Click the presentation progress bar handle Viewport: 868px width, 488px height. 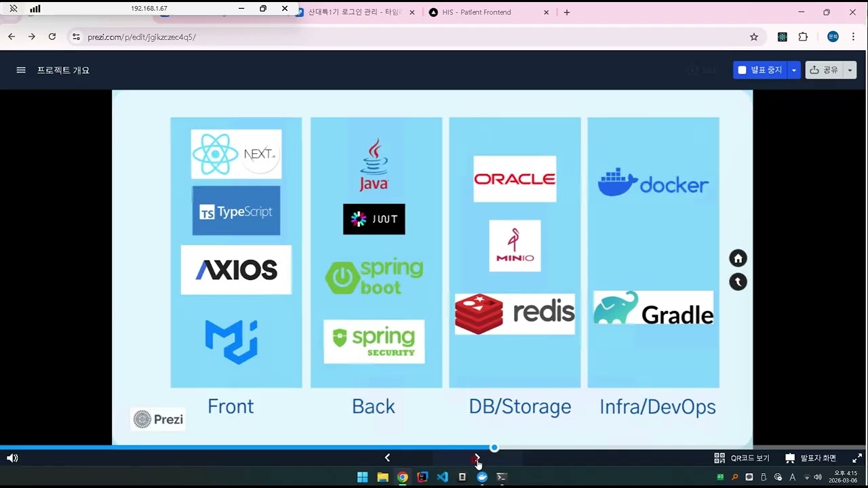[494, 447]
